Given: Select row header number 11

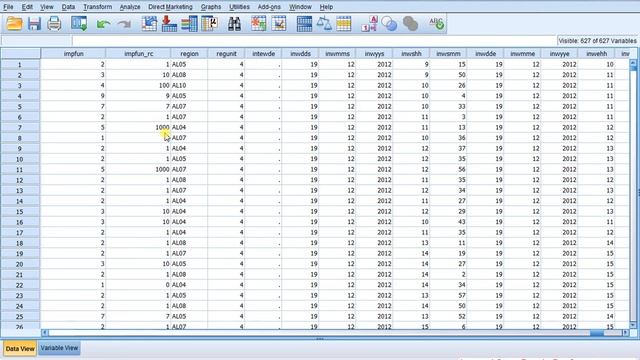Looking at the screenshot, I should pos(20,169).
